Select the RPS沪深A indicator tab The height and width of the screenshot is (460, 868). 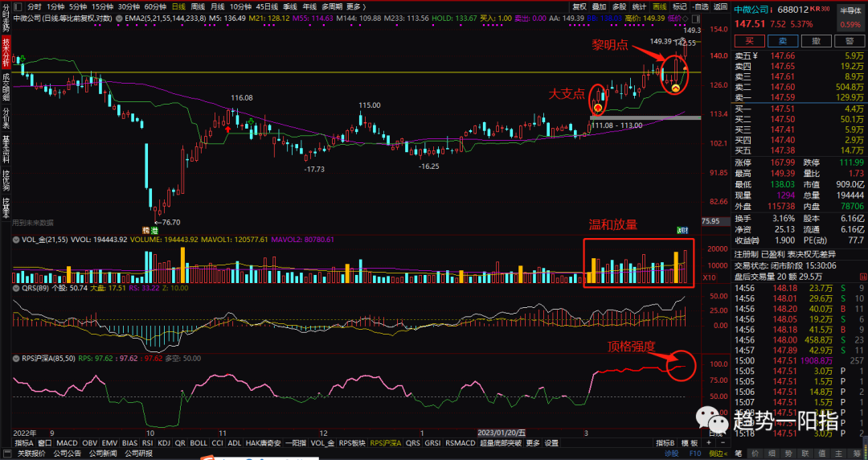385,443
